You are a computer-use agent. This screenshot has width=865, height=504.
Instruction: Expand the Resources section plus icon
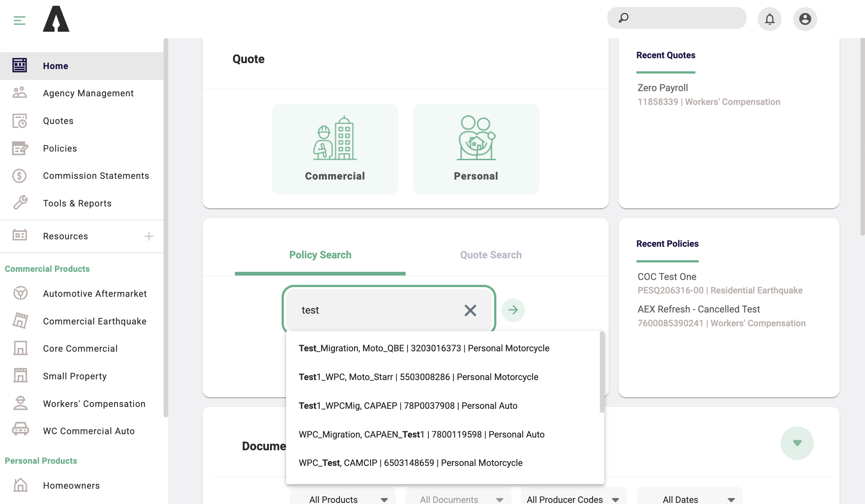pyautogui.click(x=149, y=236)
